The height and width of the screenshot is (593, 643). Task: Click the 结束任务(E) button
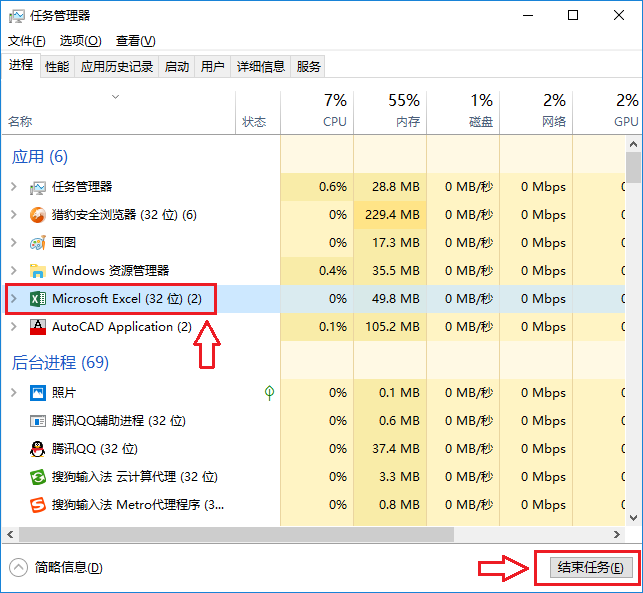pos(591,568)
